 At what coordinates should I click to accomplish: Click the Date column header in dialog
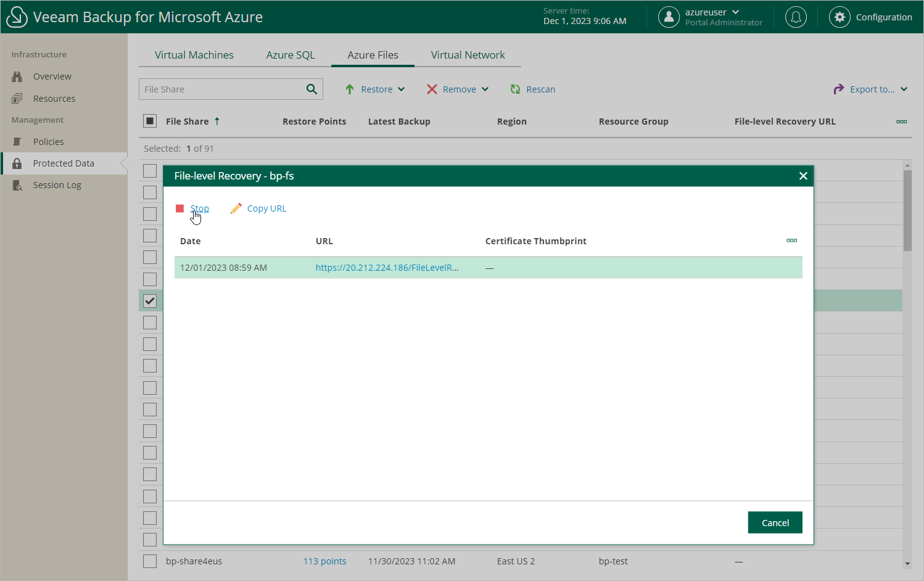tap(191, 241)
